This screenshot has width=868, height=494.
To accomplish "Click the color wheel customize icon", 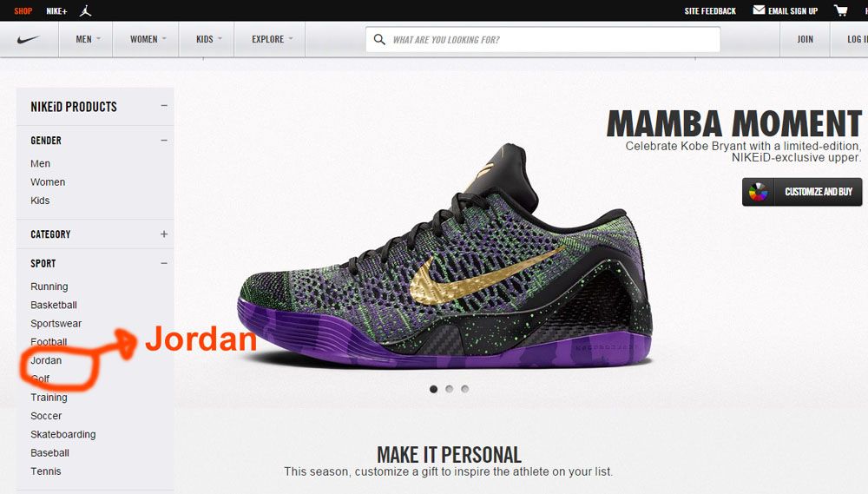I will [758, 192].
